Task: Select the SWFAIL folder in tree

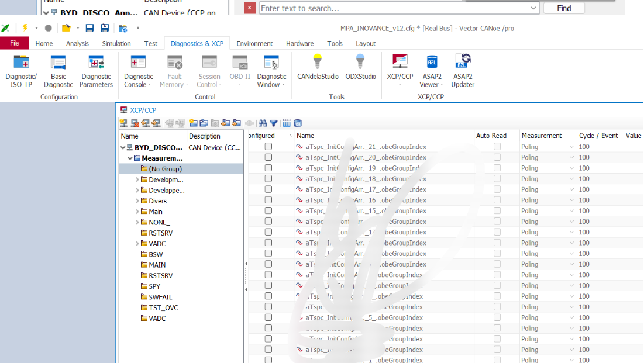Action: 161,297
